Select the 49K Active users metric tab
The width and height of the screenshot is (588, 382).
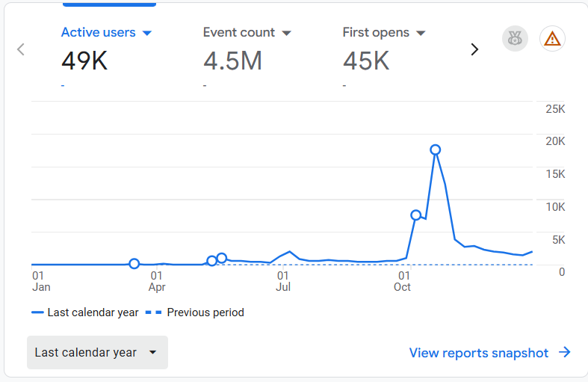pos(84,61)
